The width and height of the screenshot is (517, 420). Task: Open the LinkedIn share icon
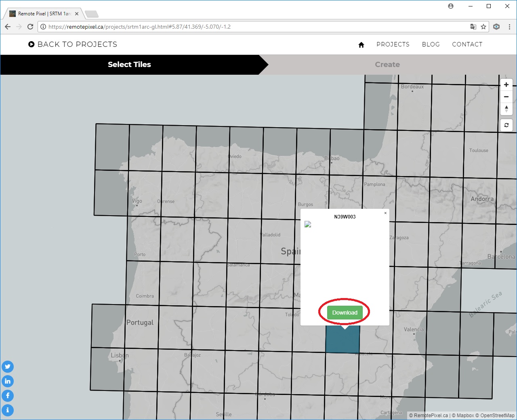[8, 381]
